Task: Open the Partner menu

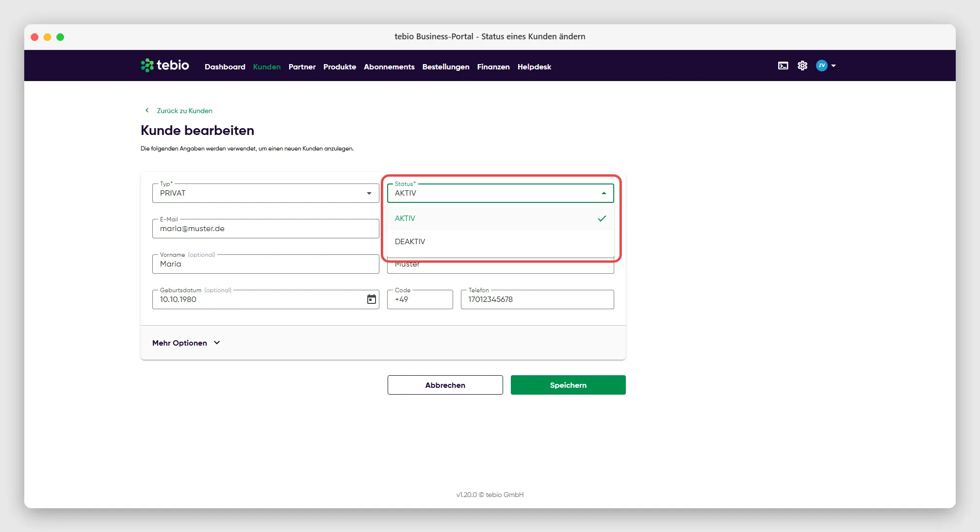Action: (302, 66)
